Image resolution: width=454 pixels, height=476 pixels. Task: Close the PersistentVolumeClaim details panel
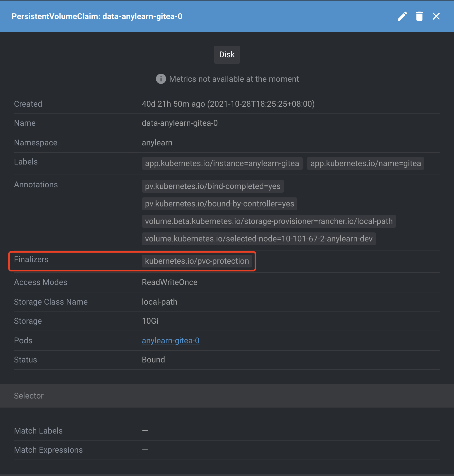(x=436, y=16)
